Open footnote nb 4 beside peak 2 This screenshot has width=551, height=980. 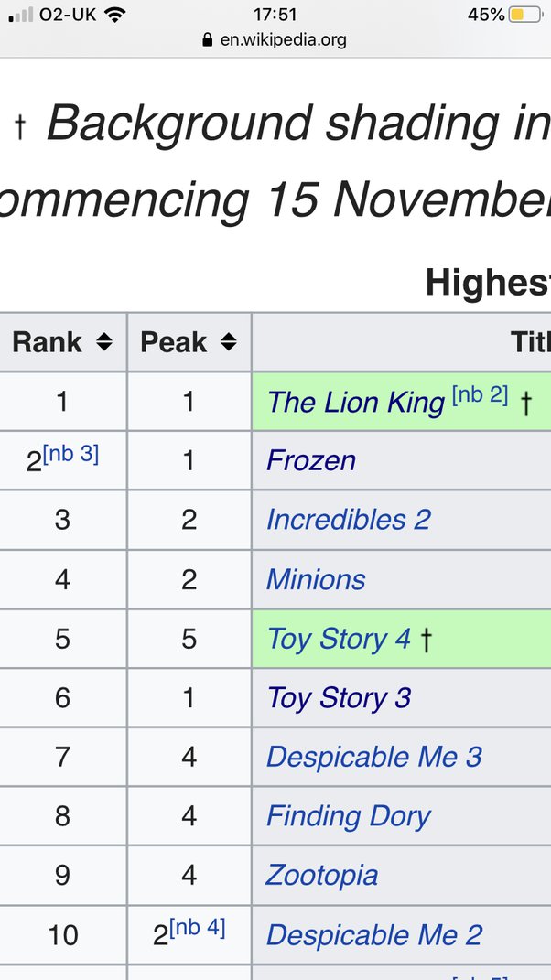click(197, 927)
